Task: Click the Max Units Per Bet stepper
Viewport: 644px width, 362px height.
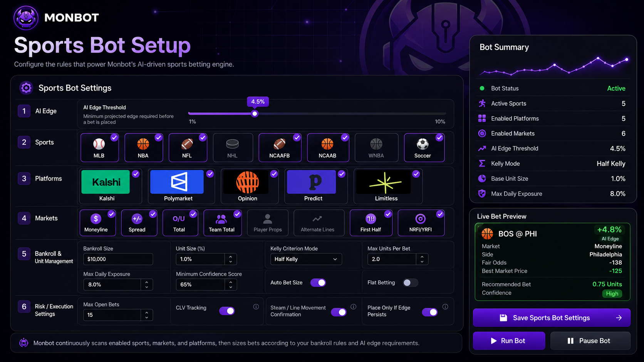Action: point(422,259)
